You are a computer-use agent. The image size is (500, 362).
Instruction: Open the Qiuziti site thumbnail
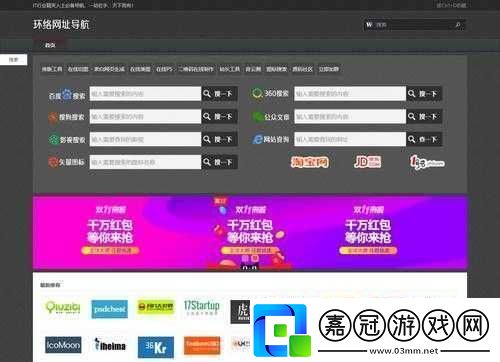click(x=63, y=308)
